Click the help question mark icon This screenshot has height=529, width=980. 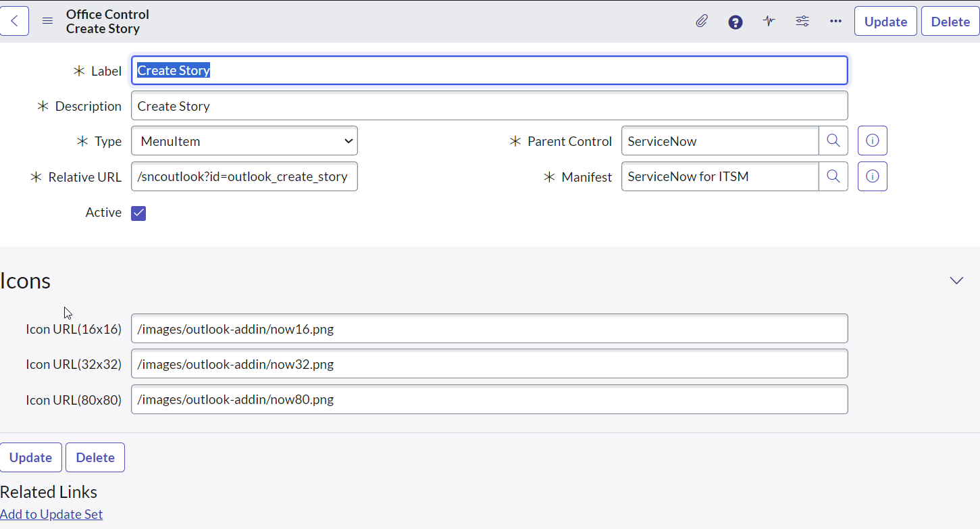pos(735,21)
